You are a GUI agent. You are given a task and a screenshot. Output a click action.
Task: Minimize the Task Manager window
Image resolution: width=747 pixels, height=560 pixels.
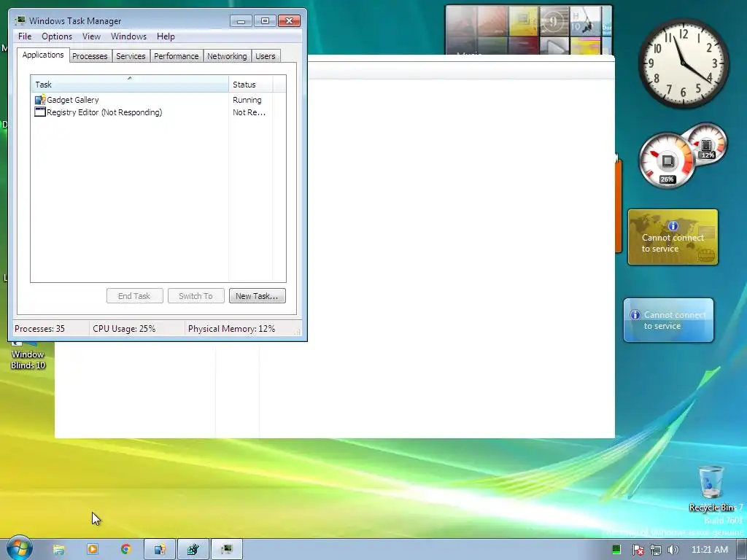tap(241, 20)
